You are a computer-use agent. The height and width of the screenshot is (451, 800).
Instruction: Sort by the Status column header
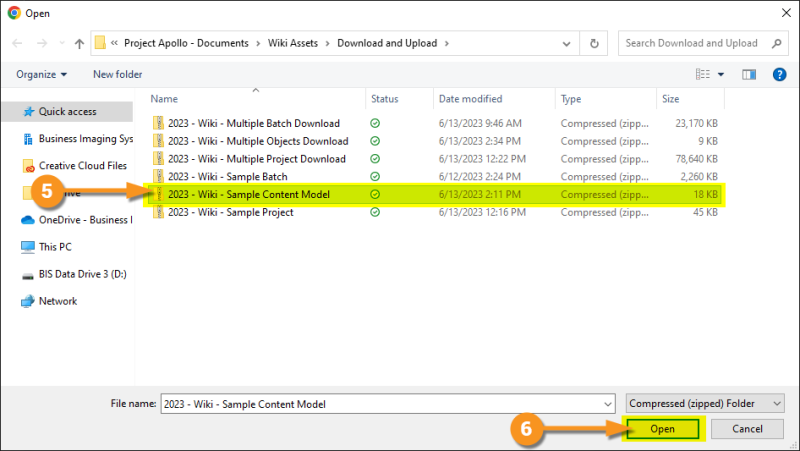385,99
